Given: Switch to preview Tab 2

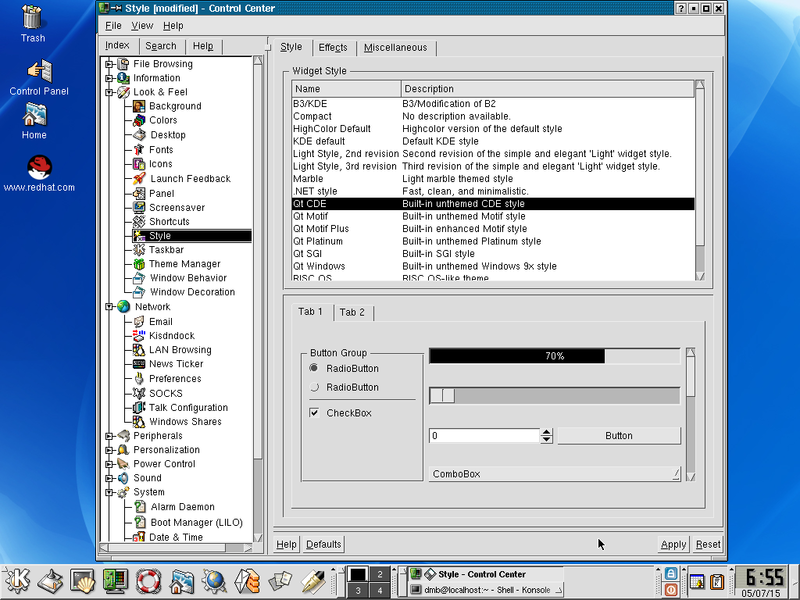Looking at the screenshot, I should (x=352, y=312).
